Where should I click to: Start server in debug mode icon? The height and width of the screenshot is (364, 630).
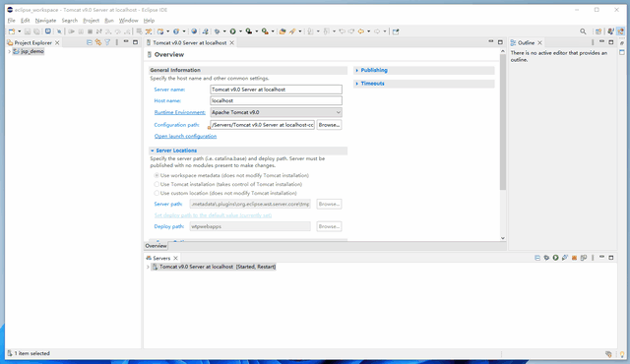coord(546,258)
